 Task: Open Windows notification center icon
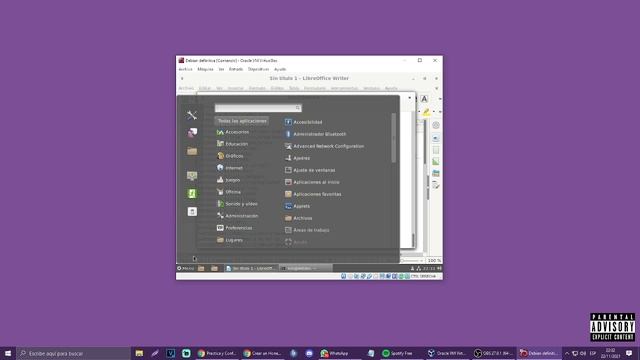629,353
